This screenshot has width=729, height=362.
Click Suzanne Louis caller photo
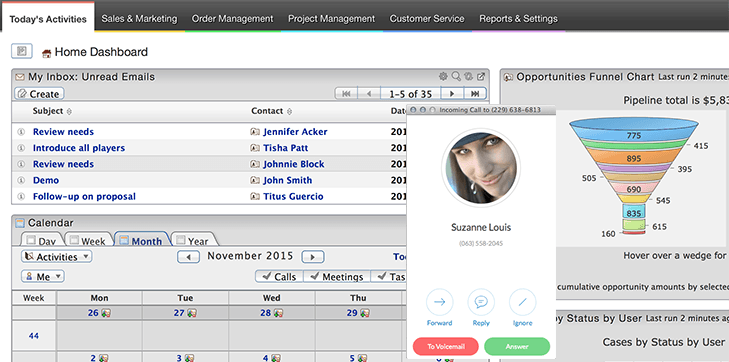[x=481, y=168]
